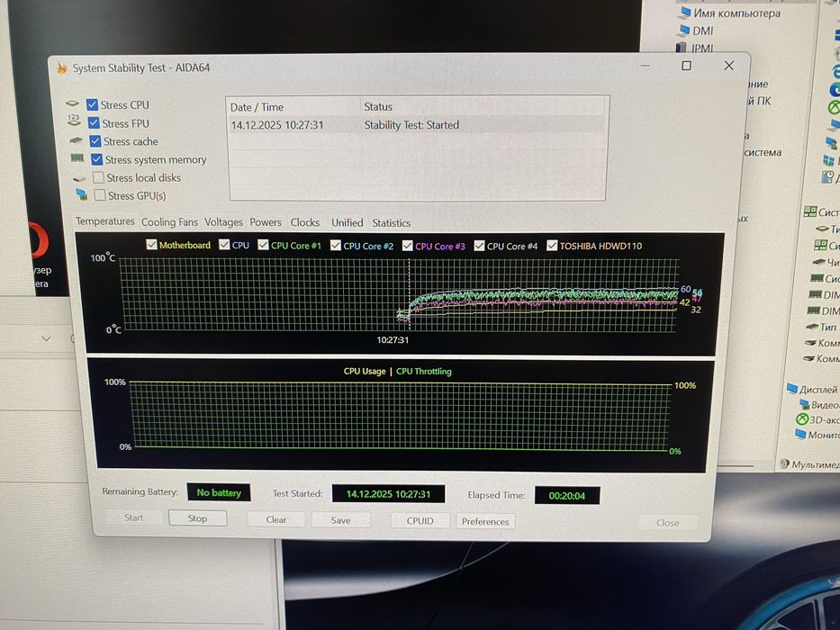Switch to the Clocks tab
The image size is (840, 630).
(x=305, y=222)
